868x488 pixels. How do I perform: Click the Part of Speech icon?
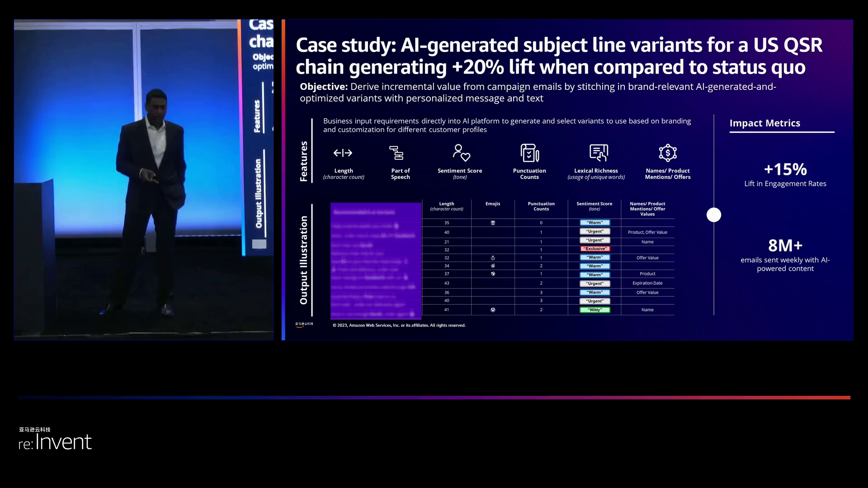[396, 153]
